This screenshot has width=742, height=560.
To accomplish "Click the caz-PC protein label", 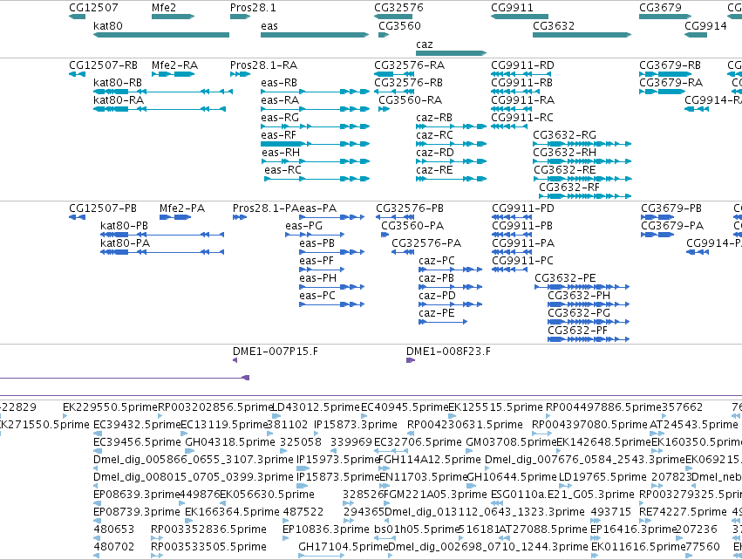I will 437,261.
